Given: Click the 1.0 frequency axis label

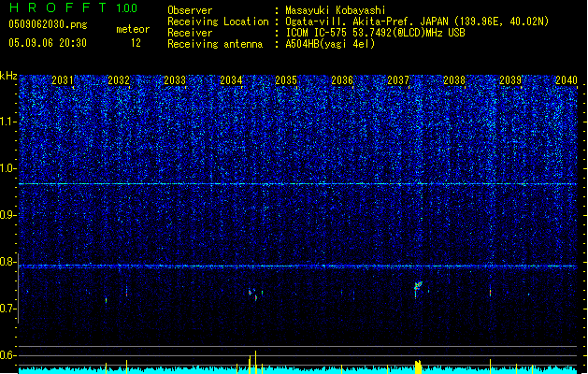Looking at the screenshot, I should coord(8,168).
